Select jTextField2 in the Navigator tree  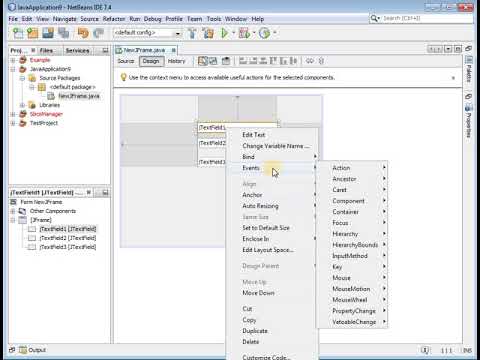(68, 238)
